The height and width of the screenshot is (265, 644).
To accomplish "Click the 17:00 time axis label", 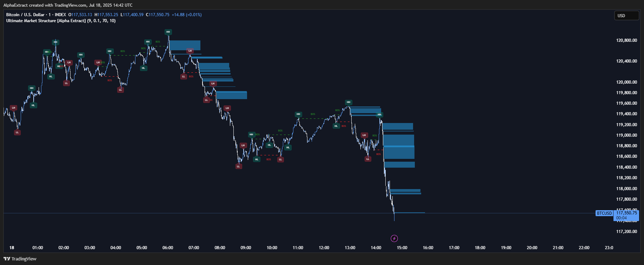I will point(454,248).
